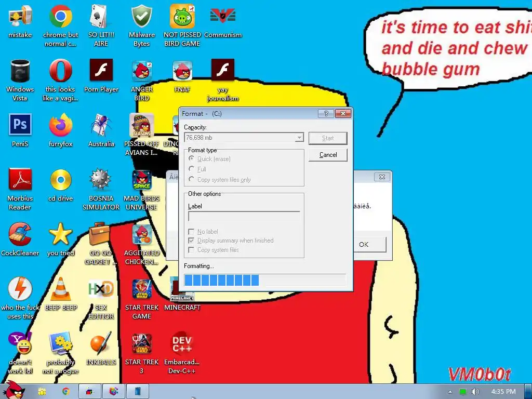The width and height of the screenshot is (532, 399).
Task: Click OK in the background dialog
Action: pyautogui.click(x=364, y=245)
